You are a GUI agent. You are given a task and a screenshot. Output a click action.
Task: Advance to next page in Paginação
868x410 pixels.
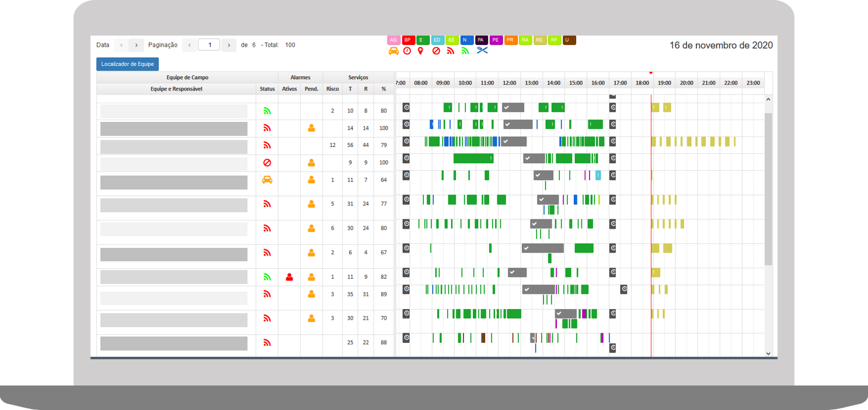pyautogui.click(x=229, y=45)
